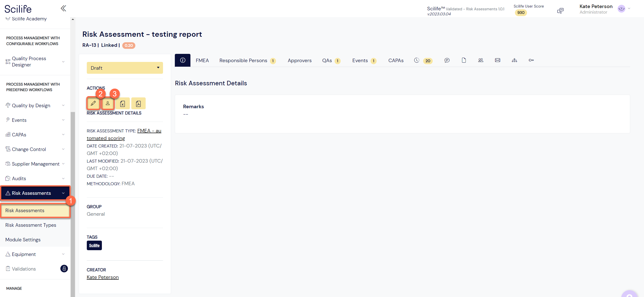Viewport: 644px width, 297px height.
Task: Click the CAPAs sidebar icon
Action: pos(8,134)
